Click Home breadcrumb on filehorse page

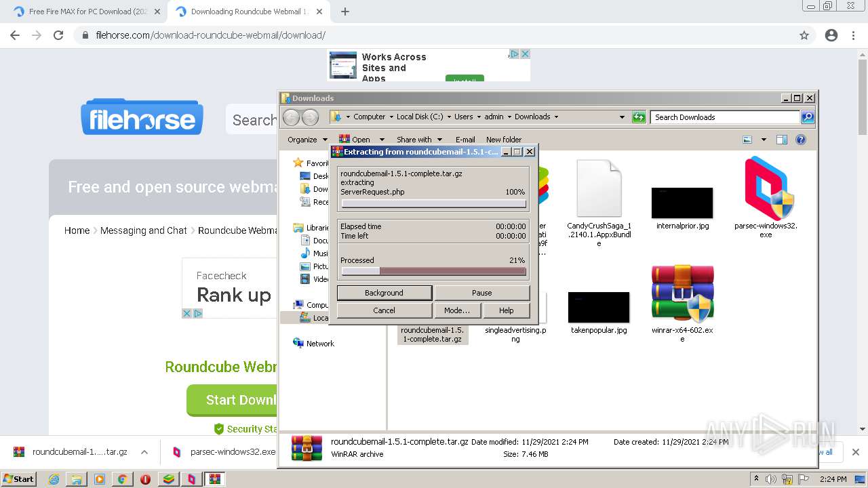coord(77,230)
